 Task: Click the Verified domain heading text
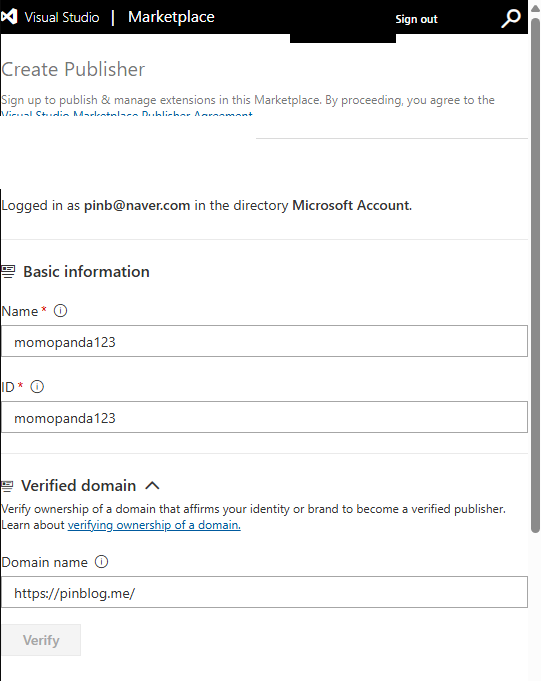click(79, 486)
